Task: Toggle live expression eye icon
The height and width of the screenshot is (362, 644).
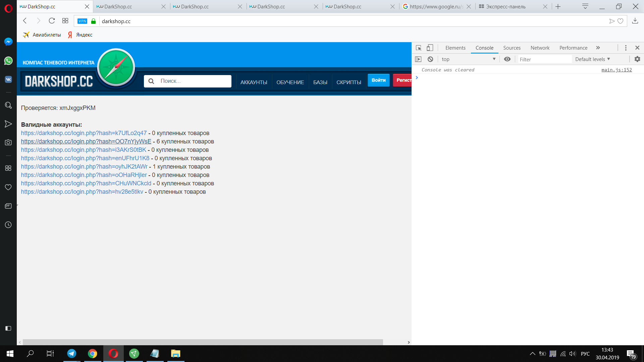Action: [x=507, y=59]
